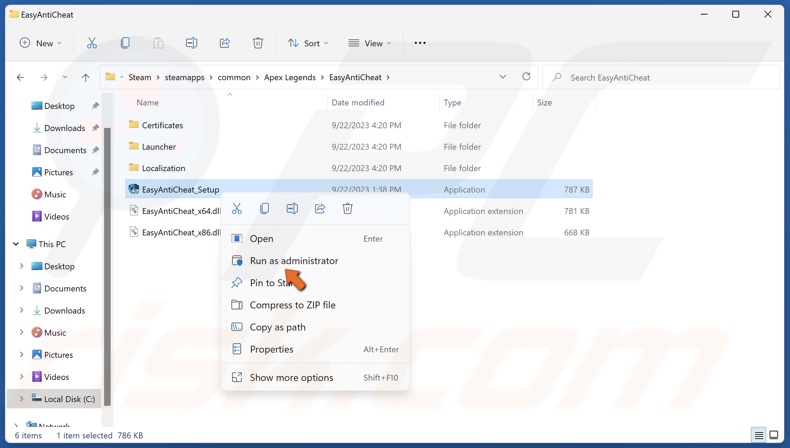Viewport: 790px width, 448px height.
Task: Click Copy icon in the context menu
Action: coord(265,209)
